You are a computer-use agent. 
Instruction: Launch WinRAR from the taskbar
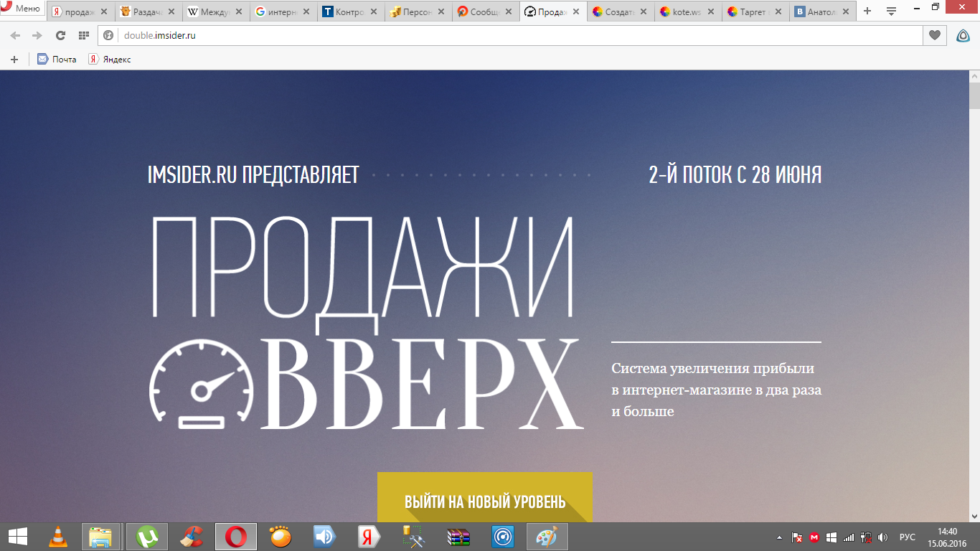pos(458,537)
